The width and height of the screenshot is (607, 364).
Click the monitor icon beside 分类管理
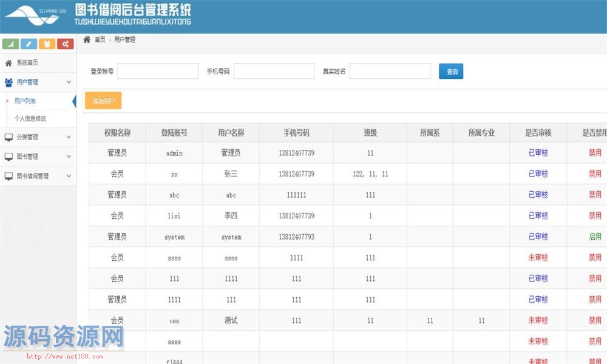pyautogui.click(x=8, y=137)
